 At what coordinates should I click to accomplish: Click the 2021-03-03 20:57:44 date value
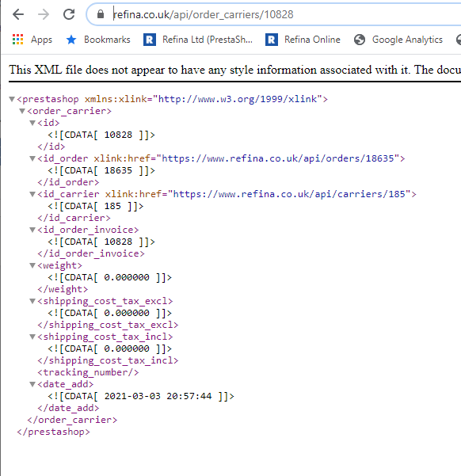point(158,396)
